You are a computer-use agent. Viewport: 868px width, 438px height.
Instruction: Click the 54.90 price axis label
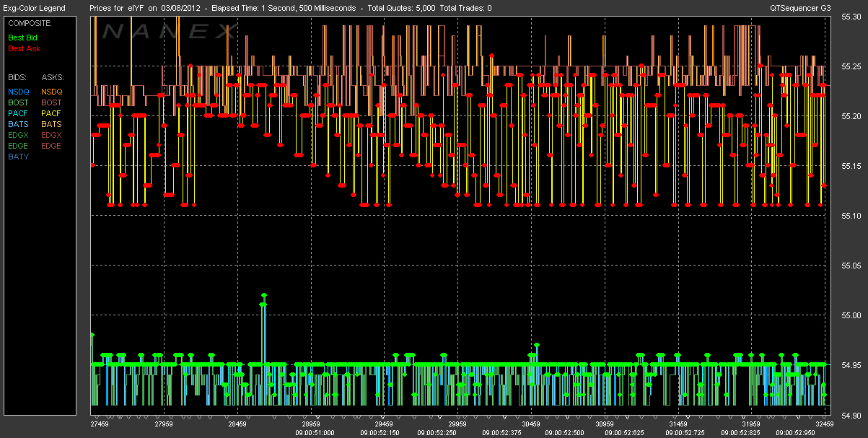click(852, 415)
